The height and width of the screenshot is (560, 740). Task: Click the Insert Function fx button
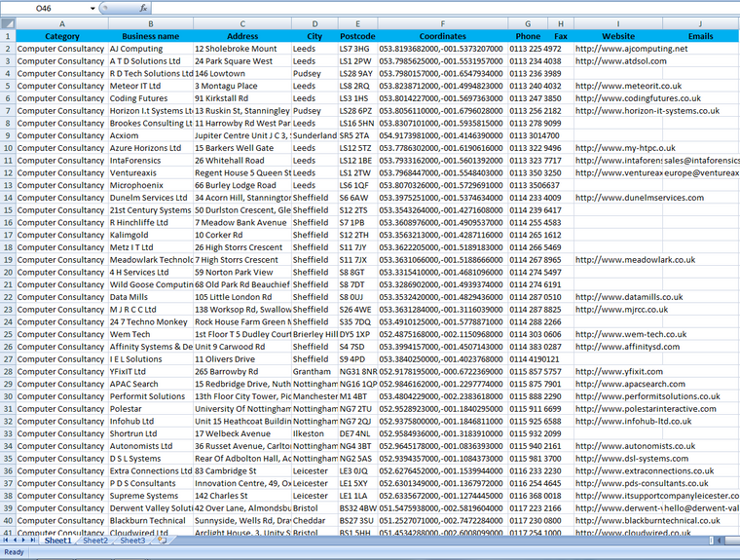[143, 8]
